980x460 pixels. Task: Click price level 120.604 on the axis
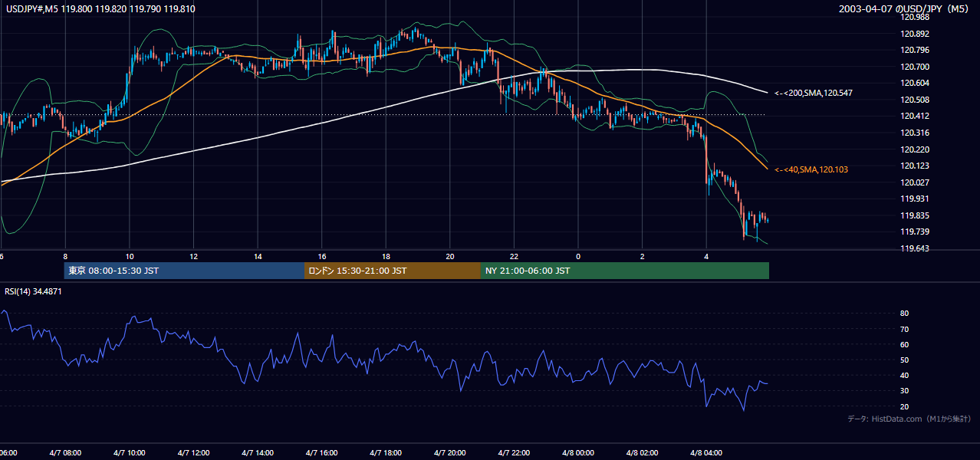pos(914,83)
